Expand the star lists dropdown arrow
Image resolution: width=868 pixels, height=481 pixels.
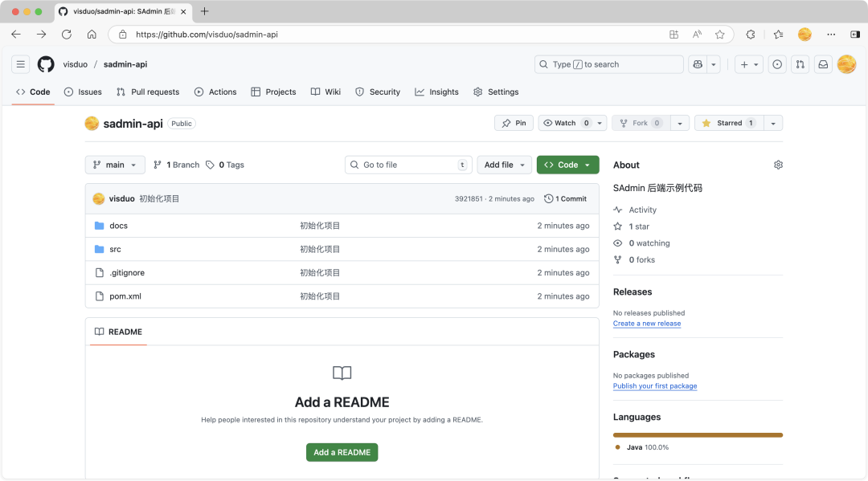pos(773,123)
